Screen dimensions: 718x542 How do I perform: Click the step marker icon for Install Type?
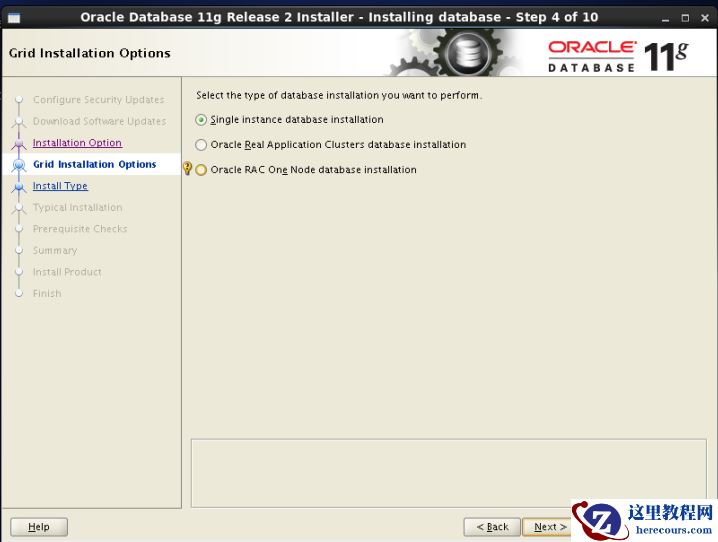[19, 187]
